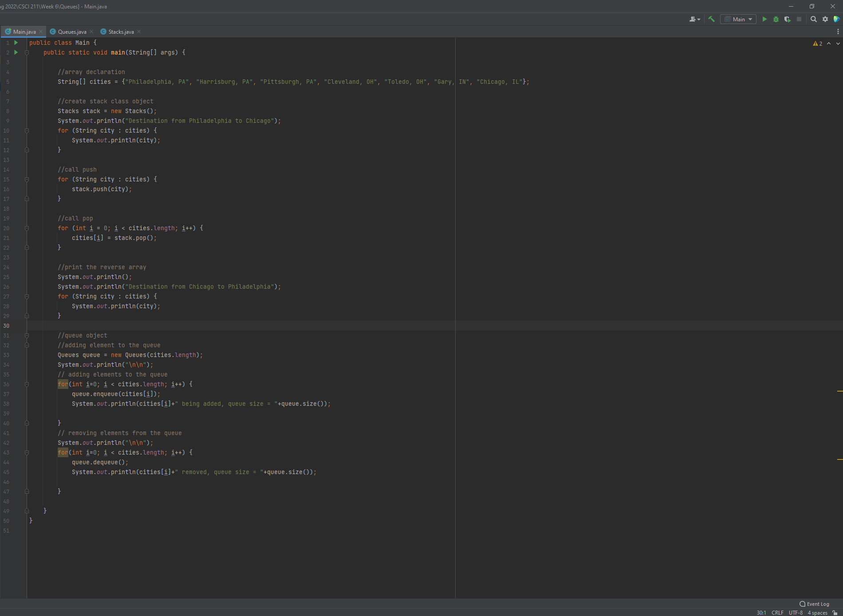
Task: Click the run gutter icon beside class Main
Action: [x=16, y=43]
